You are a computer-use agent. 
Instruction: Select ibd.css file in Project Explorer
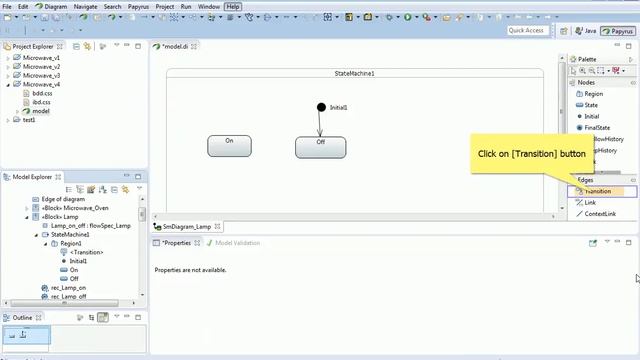pyautogui.click(x=37, y=102)
